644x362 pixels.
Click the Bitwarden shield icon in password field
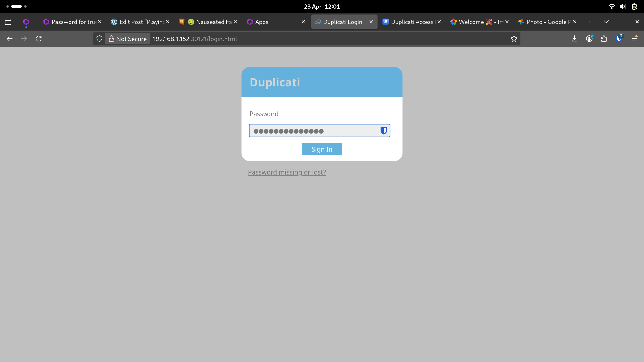pyautogui.click(x=384, y=130)
